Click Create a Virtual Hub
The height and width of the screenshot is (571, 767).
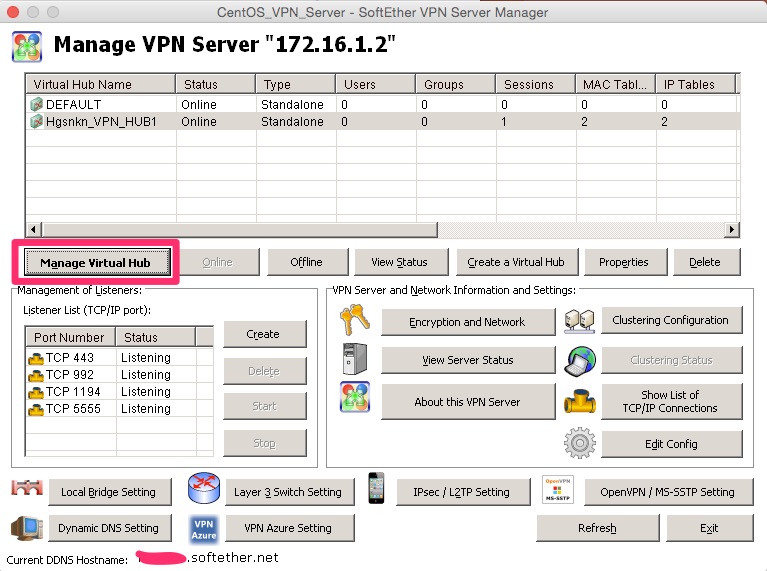(517, 262)
